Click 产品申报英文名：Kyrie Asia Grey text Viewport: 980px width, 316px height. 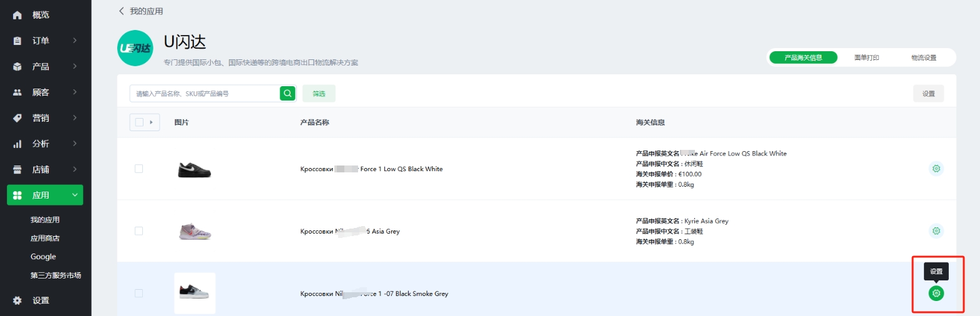click(x=682, y=221)
